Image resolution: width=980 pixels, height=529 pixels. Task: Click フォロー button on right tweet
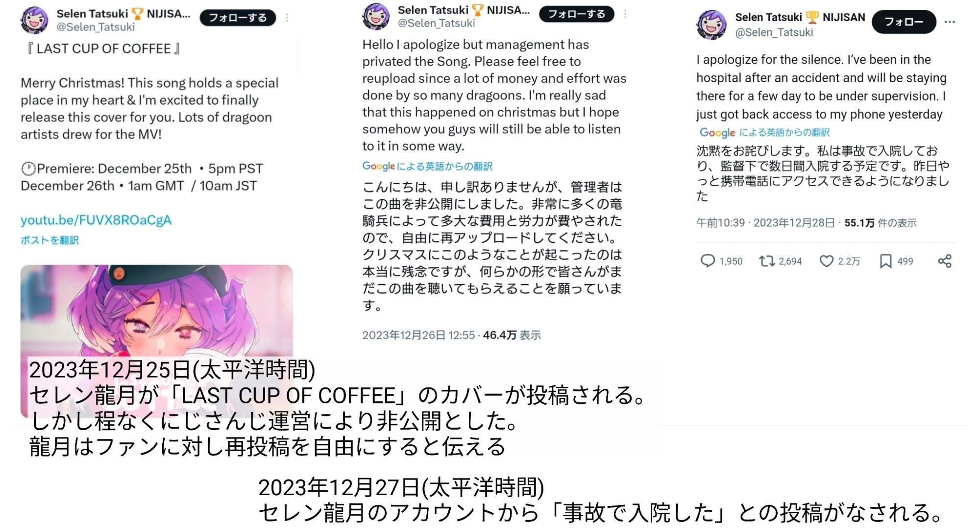[904, 22]
